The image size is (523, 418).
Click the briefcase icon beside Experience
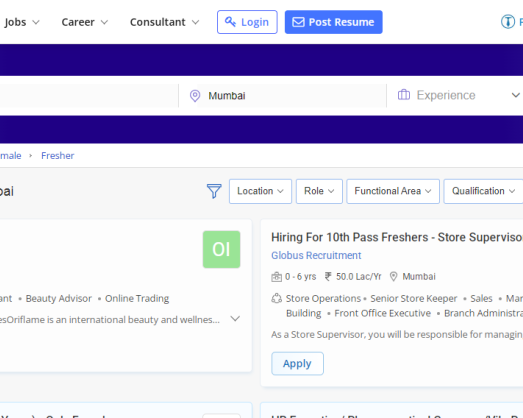[404, 95]
